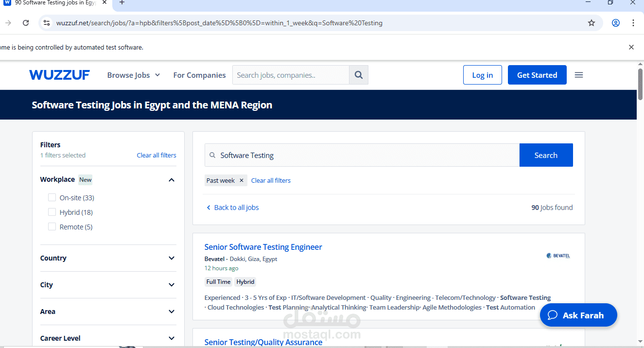The width and height of the screenshot is (644, 348).
Task: Click the blue Search button
Action: 546,155
